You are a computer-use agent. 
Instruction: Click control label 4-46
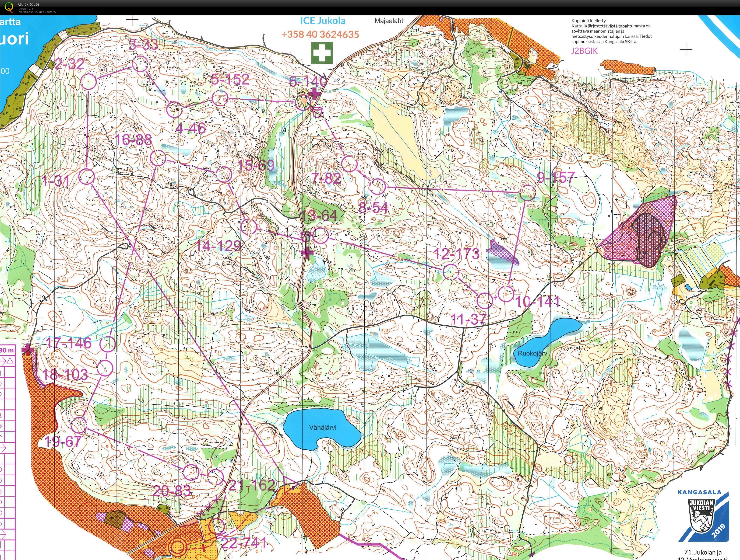190,128
